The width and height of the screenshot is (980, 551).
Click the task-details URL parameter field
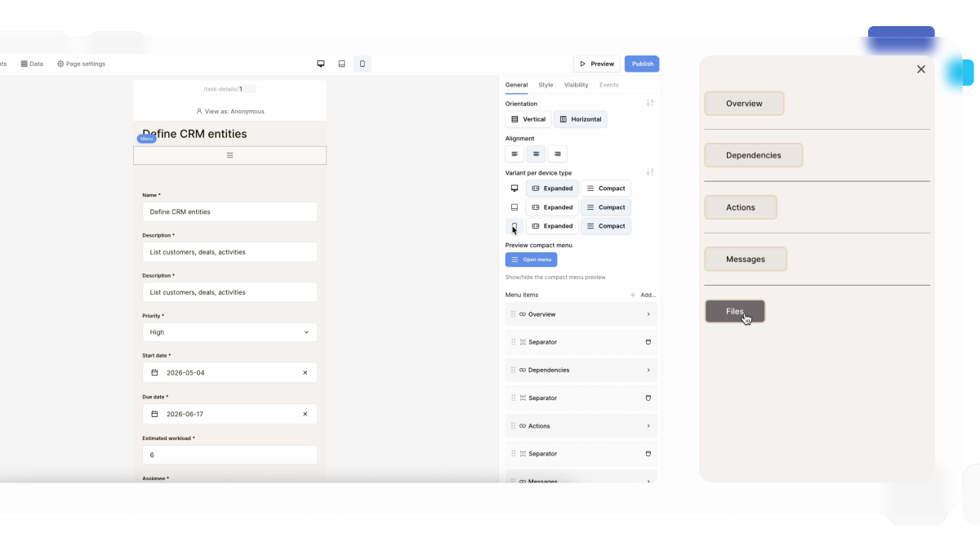point(247,89)
